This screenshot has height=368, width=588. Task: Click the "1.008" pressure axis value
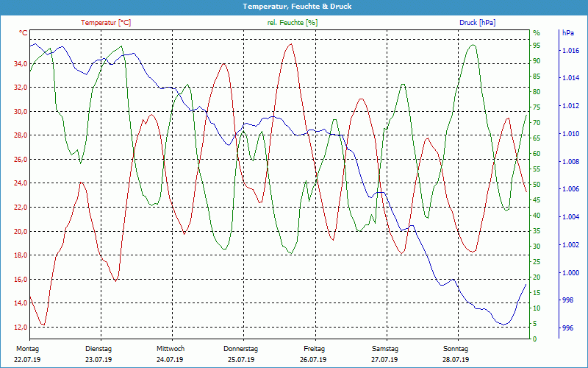coord(570,162)
